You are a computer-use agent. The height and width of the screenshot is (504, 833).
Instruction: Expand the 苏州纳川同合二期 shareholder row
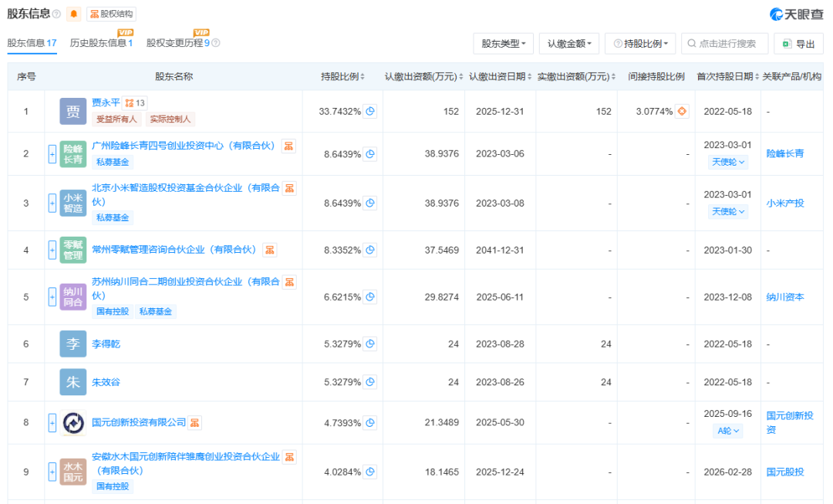[x=52, y=297]
